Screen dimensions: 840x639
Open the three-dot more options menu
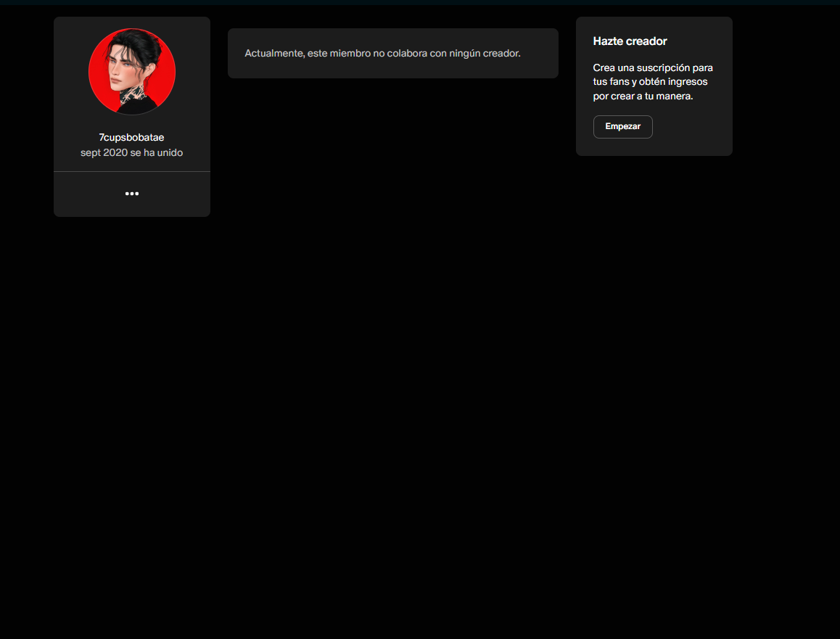tap(132, 194)
